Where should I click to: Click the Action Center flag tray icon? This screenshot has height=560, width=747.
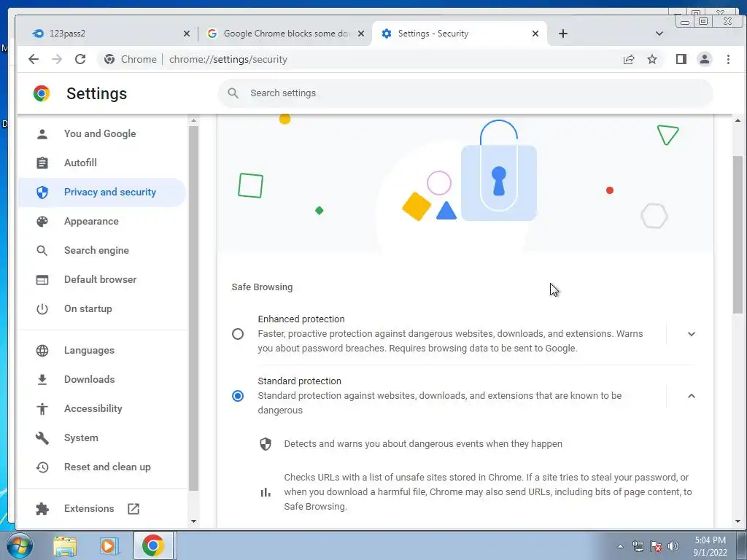[x=656, y=546]
